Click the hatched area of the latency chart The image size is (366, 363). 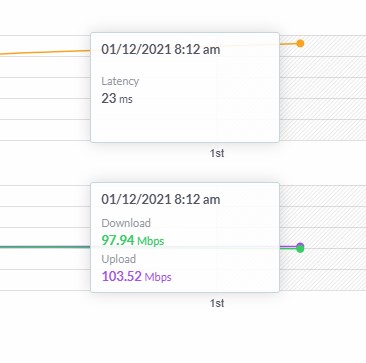click(x=323, y=88)
